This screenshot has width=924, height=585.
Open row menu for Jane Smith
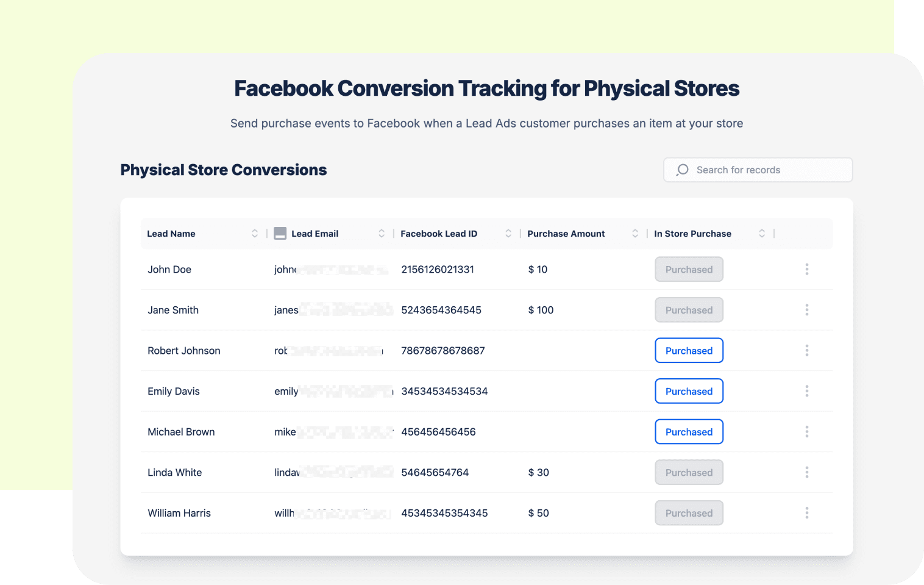click(x=806, y=310)
